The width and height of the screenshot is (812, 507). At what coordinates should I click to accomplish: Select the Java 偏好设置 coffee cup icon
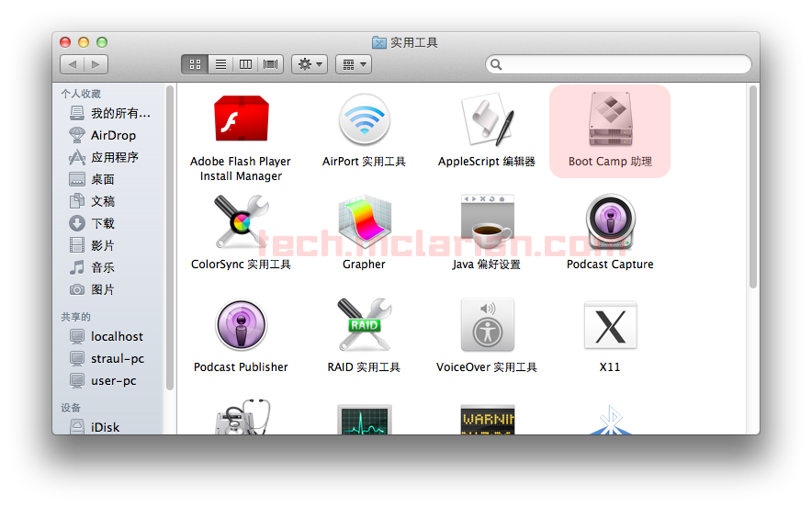pyautogui.click(x=487, y=221)
